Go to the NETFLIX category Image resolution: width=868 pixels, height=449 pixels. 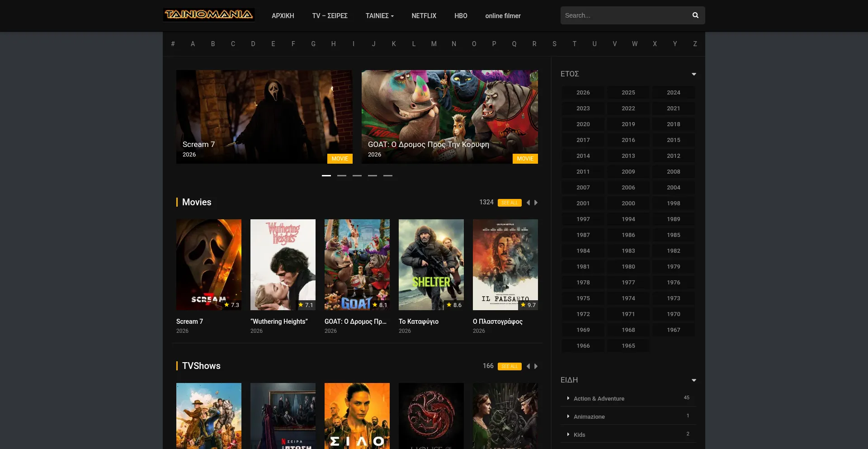coord(424,16)
